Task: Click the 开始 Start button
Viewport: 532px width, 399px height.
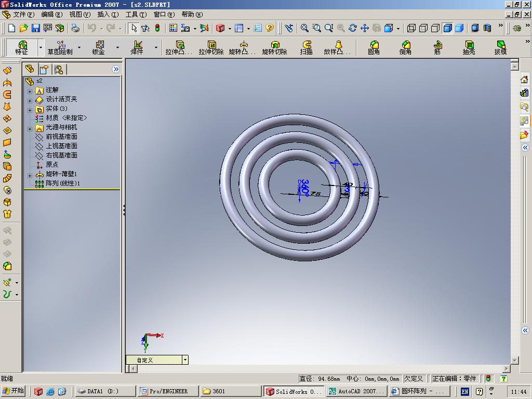Action: click(14, 391)
